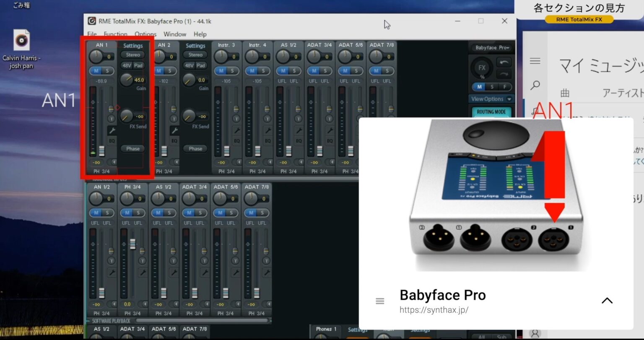This screenshot has width=644, height=340.
Task: Click the Gain knob set to 45.0 on AN 1
Action: 127,80
